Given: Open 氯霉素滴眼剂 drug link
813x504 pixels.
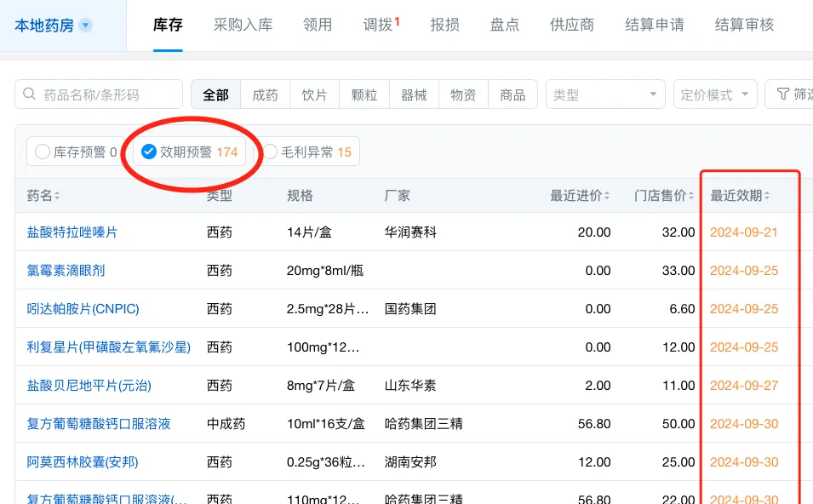Looking at the screenshot, I should coord(66,271).
